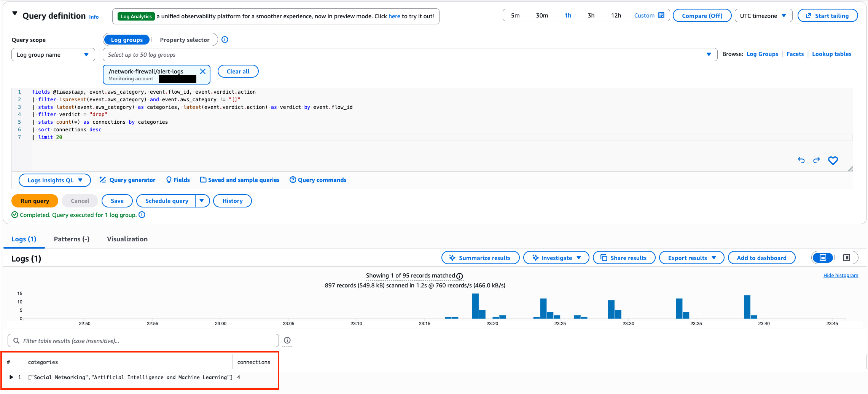Select the split side panel layout toggle

coord(847,258)
